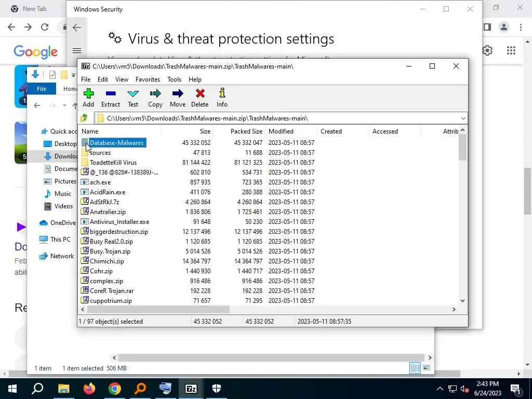The image size is (532, 399).
Task: Select This PC in Explorer navigation
Action: (55, 240)
